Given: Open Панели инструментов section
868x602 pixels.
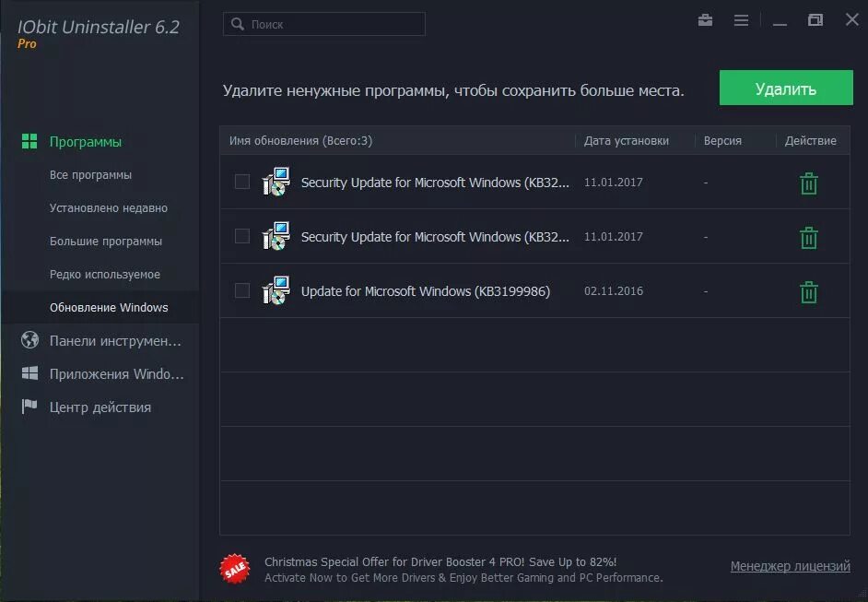Looking at the screenshot, I should point(115,340).
